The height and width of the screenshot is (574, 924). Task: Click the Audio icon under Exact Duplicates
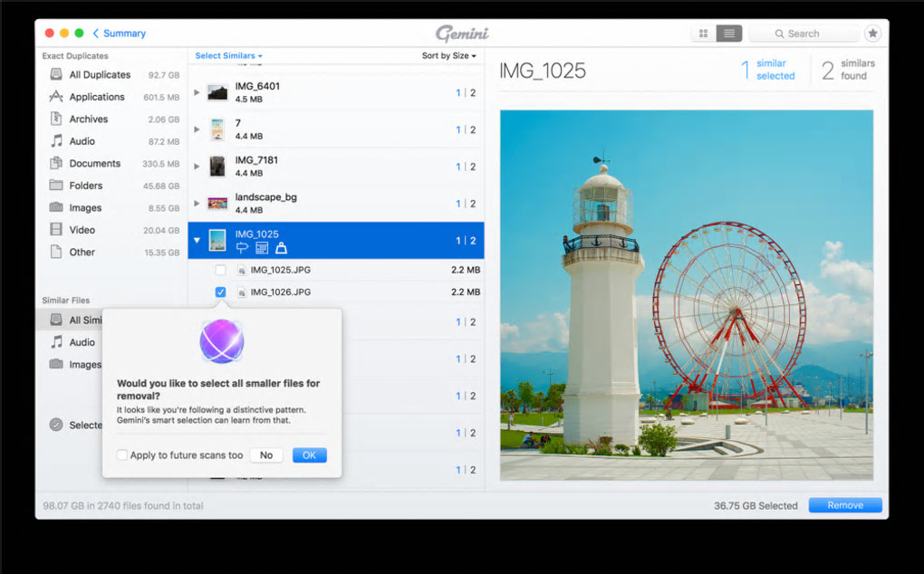click(56, 140)
